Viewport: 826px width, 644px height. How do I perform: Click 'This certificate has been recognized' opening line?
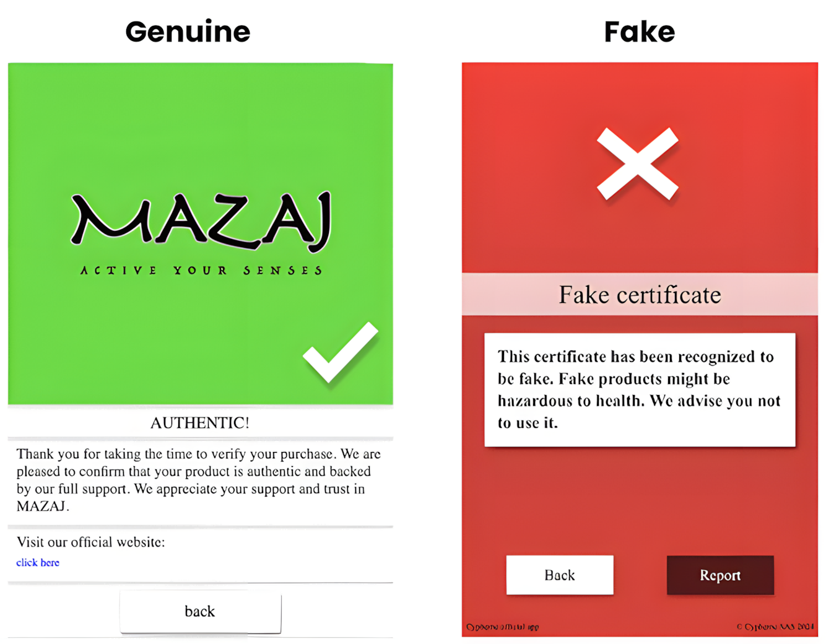635,357
